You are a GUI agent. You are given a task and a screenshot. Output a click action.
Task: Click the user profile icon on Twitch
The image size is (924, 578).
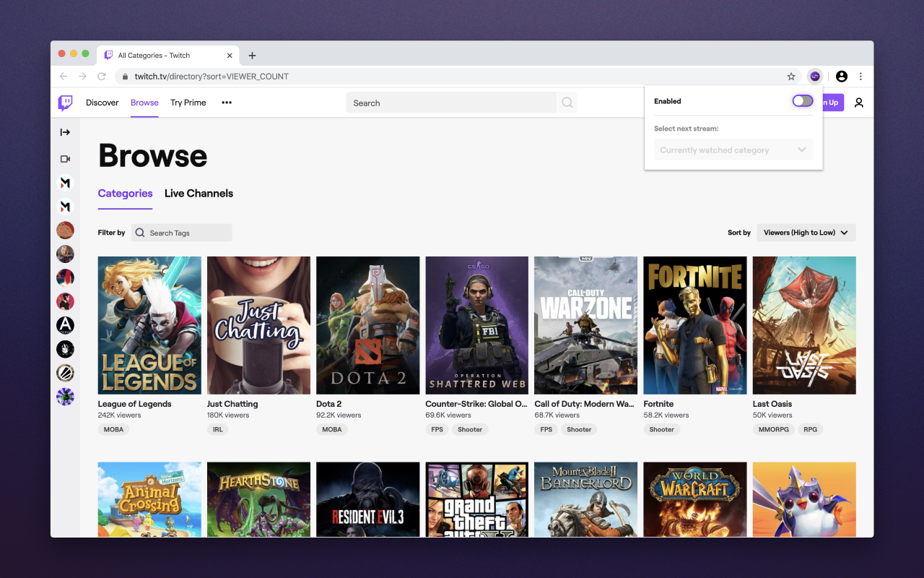click(858, 103)
